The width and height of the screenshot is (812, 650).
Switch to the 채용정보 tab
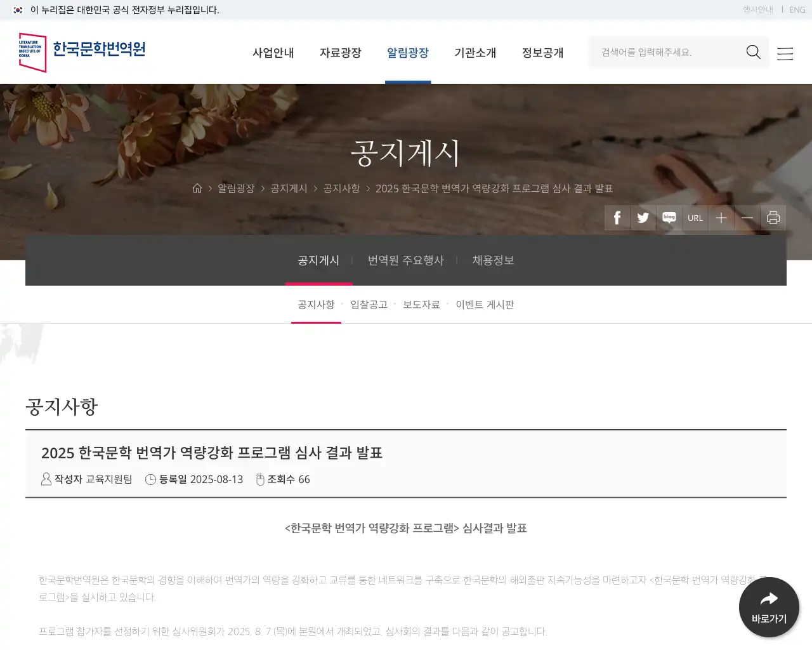click(x=494, y=260)
